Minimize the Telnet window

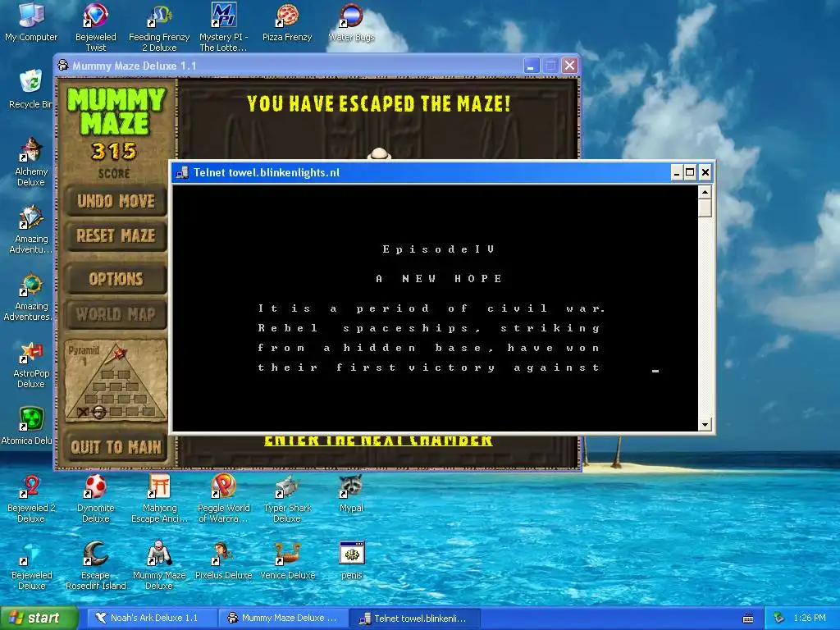click(x=677, y=172)
